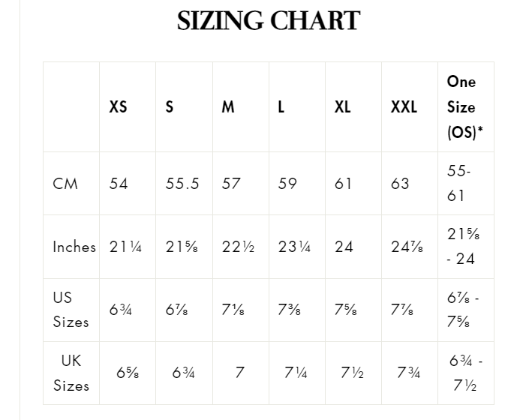
Task: Select the Inches row label
Action: [74, 247]
